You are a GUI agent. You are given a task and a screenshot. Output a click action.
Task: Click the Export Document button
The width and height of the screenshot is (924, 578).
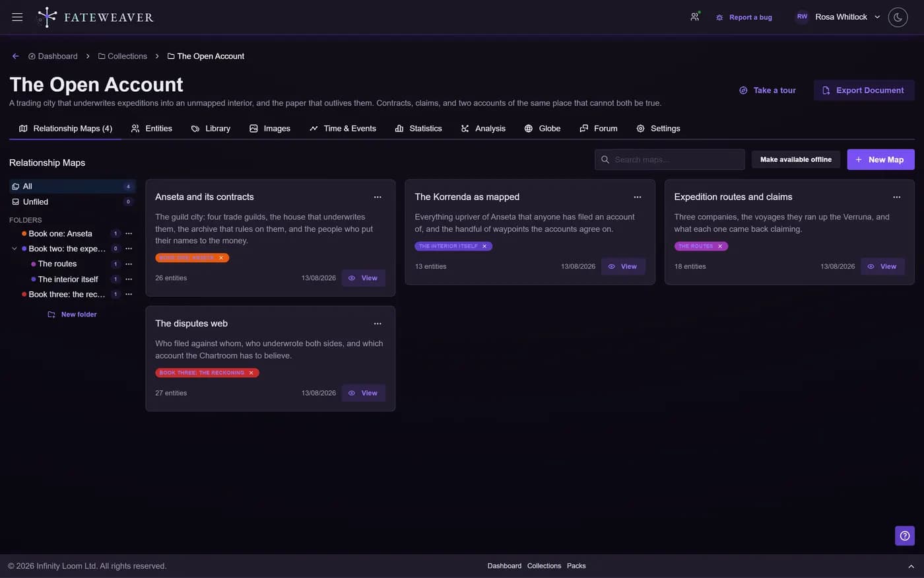point(864,90)
